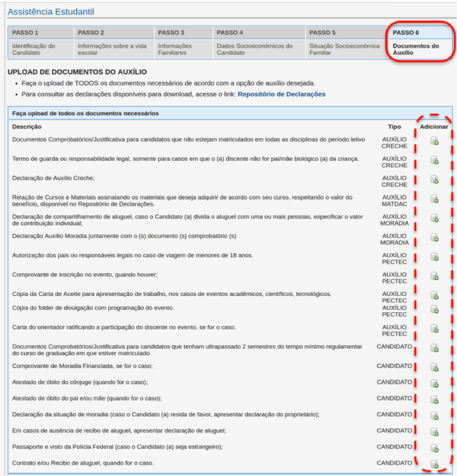Click 'Carta do orientador ratificando' description

click(x=124, y=327)
